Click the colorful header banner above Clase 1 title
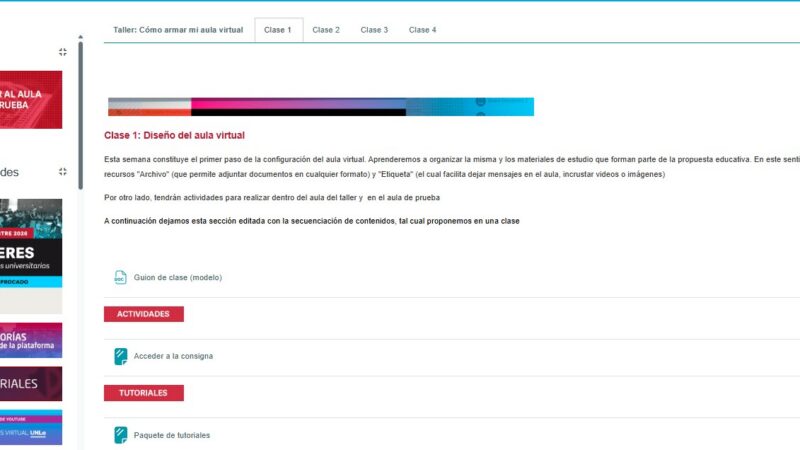 pos(320,106)
